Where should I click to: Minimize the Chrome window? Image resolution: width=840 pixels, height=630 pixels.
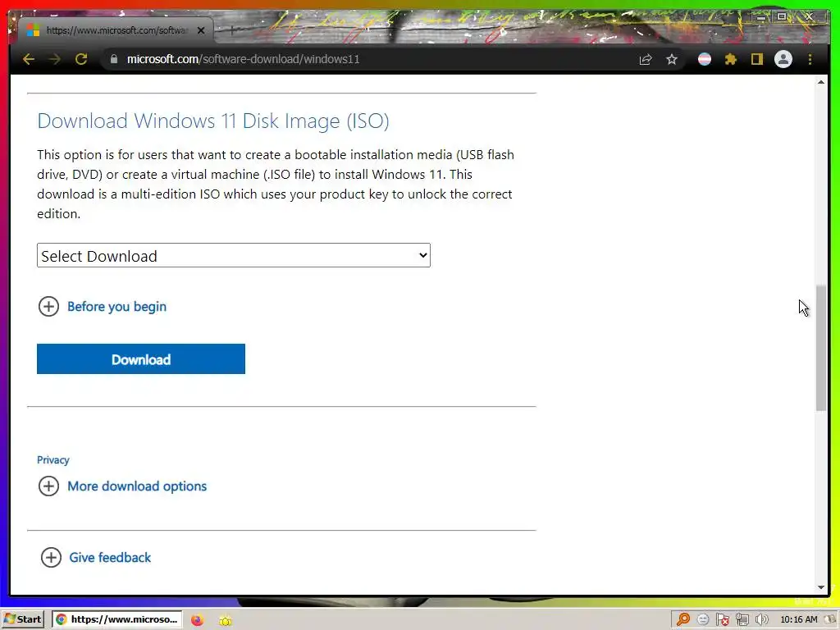coord(760,17)
